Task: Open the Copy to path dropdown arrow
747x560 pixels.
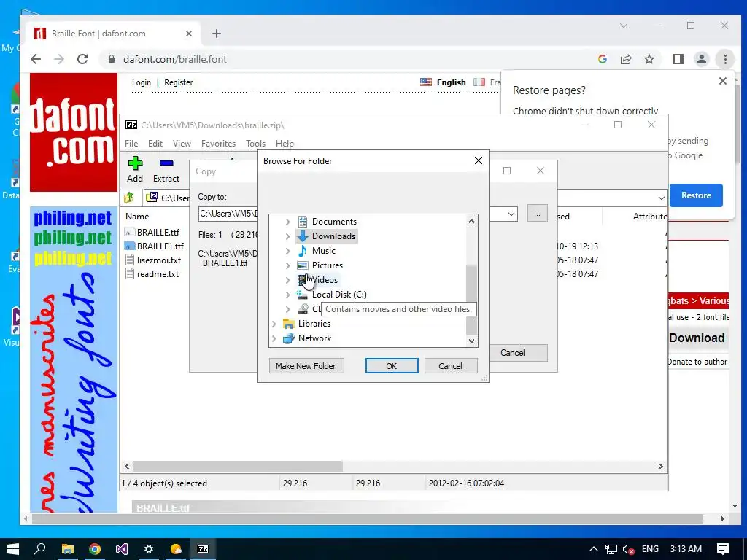Action: 511,214
